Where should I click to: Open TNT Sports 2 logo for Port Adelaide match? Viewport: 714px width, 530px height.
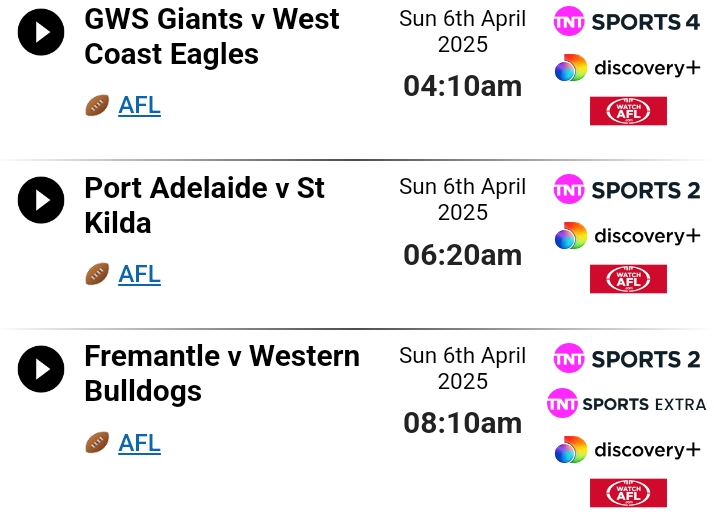coord(627,189)
